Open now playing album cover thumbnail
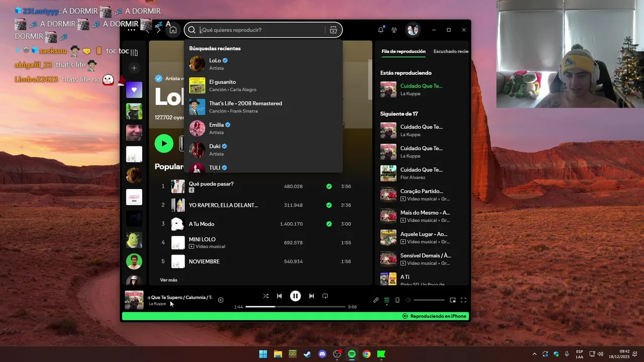644x362 pixels. tap(134, 300)
